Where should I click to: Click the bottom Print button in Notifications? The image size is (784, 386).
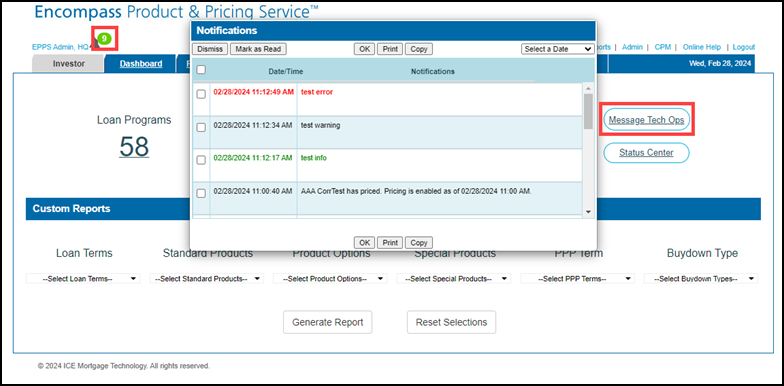(390, 242)
